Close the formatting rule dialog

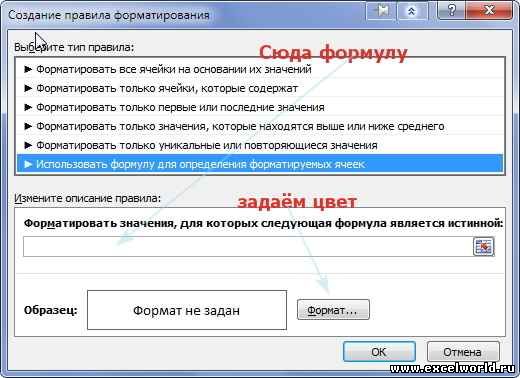489,11
